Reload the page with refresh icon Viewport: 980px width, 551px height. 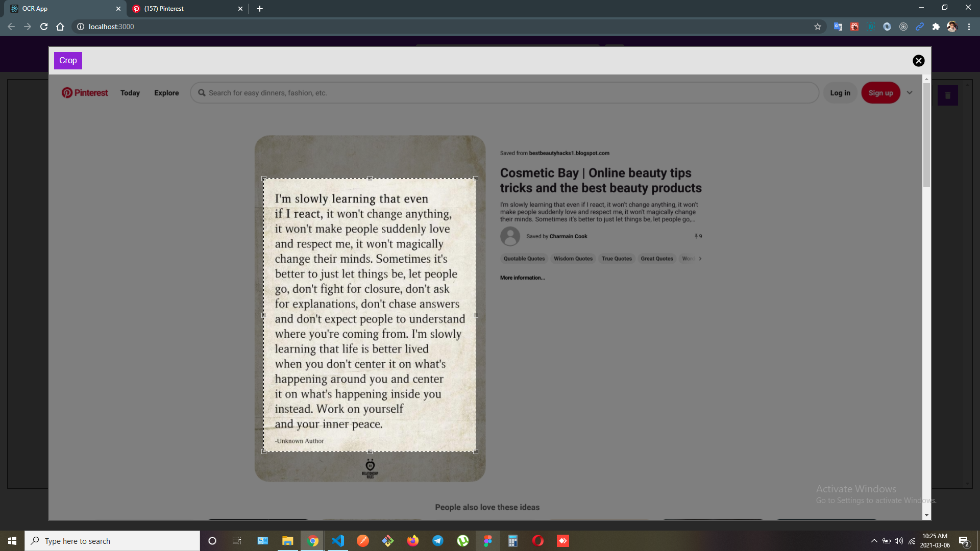point(44,27)
